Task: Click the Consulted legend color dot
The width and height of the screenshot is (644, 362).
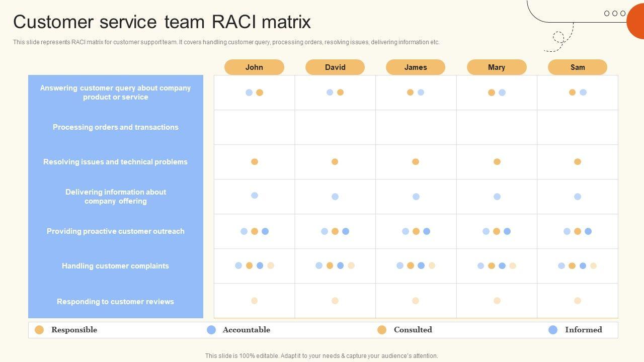Action: click(382, 330)
